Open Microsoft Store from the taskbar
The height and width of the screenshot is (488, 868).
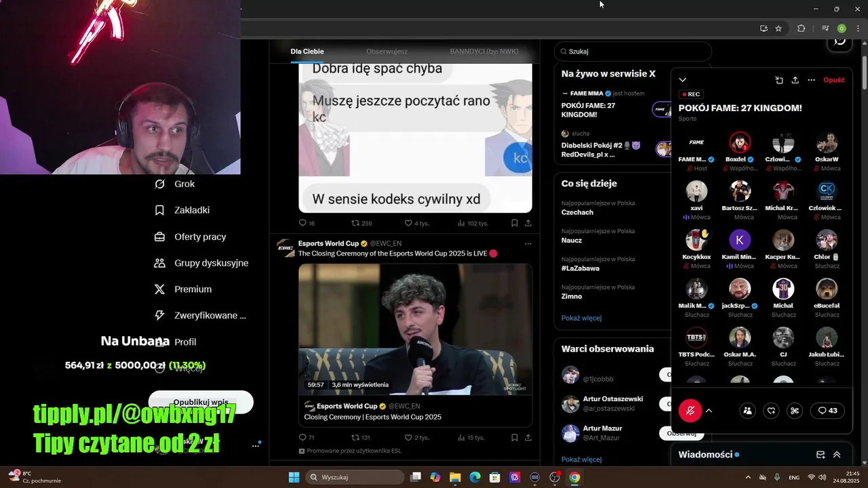point(495,477)
